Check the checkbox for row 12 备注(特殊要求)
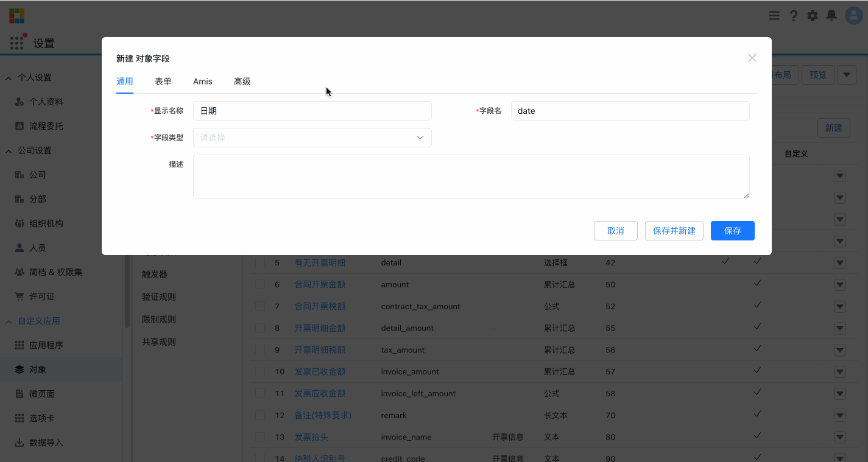The image size is (868, 462). [x=260, y=415]
